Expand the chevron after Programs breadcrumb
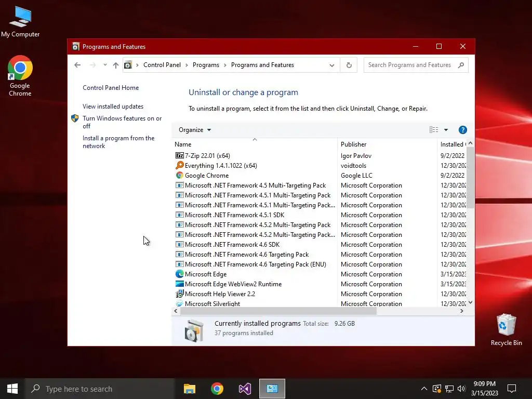 [x=225, y=65]
